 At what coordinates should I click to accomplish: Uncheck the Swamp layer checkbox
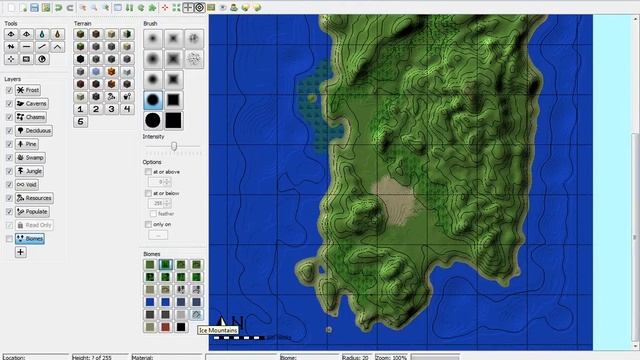click(x=9, y=158)
